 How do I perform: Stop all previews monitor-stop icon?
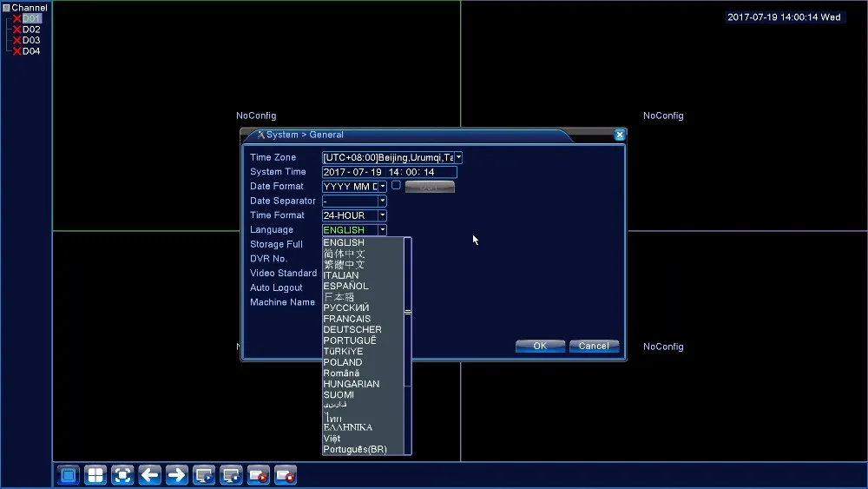click(x=231, y=475)
